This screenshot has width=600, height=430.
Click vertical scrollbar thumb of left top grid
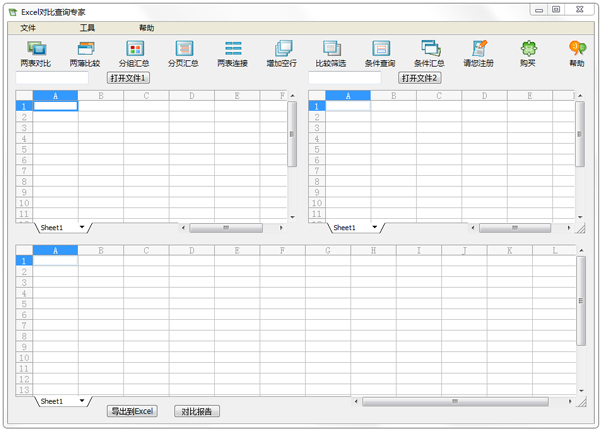click(292, 134)
